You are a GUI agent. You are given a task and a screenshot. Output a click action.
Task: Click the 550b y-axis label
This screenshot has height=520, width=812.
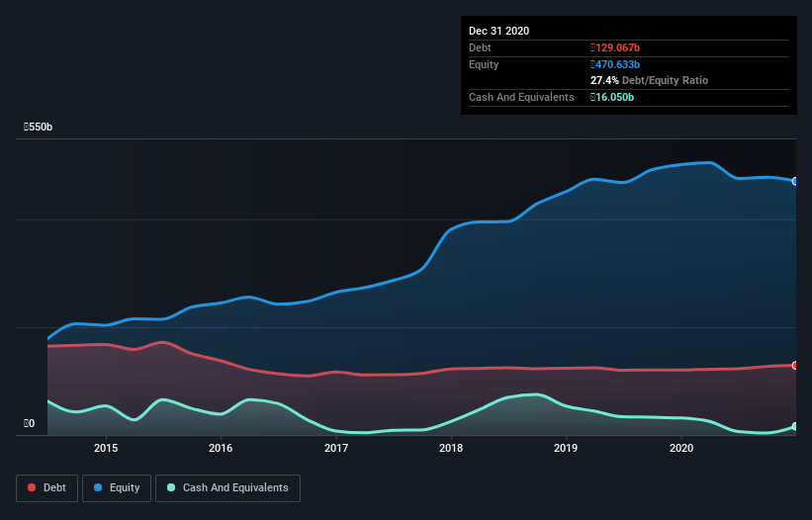coord(38,127)
